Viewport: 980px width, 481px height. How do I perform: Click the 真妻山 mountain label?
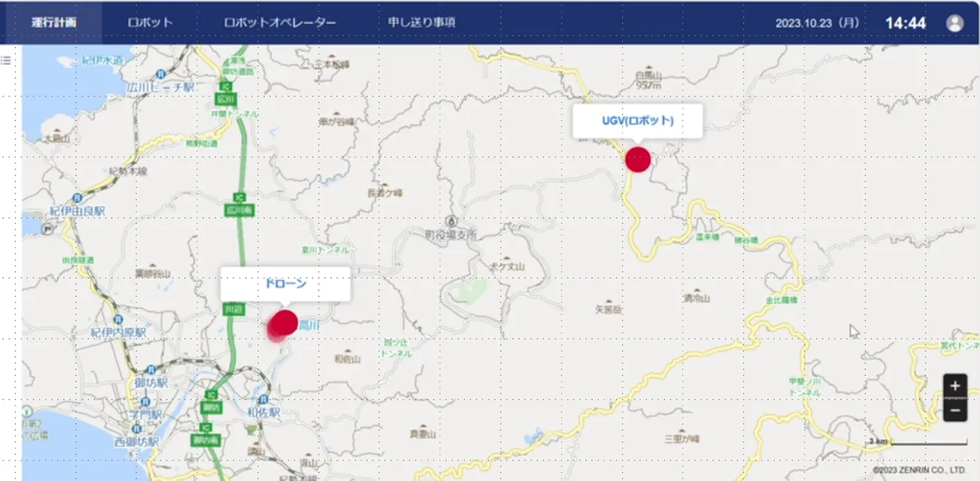423,434
